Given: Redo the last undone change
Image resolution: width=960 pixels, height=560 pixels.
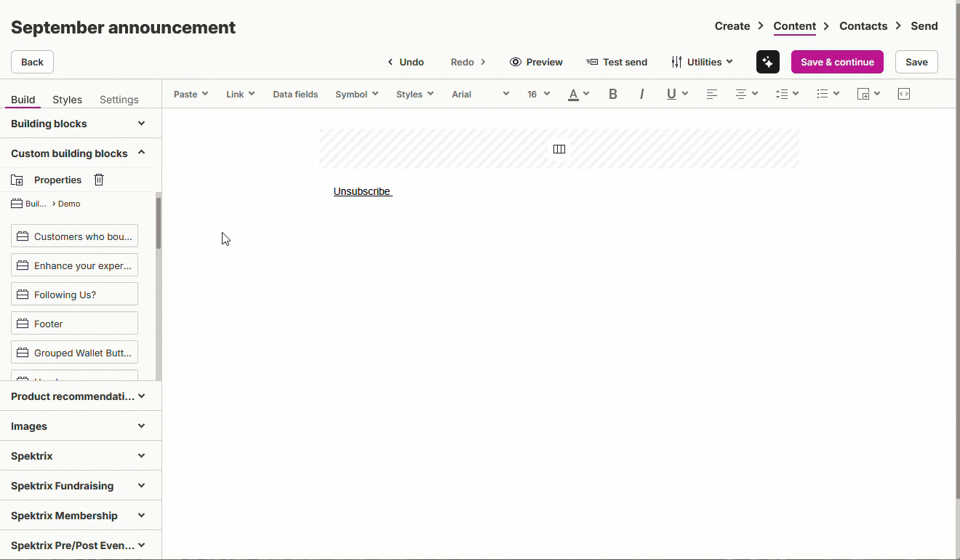Looking at the screenshot, I should click(468, 62).
